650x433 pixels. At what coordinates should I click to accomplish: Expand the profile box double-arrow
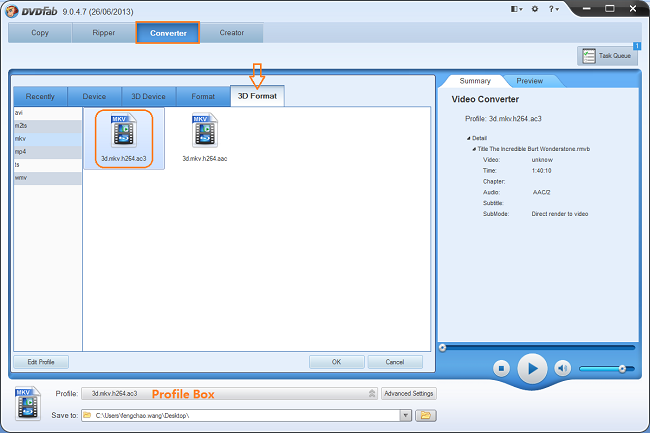[372, 394]
